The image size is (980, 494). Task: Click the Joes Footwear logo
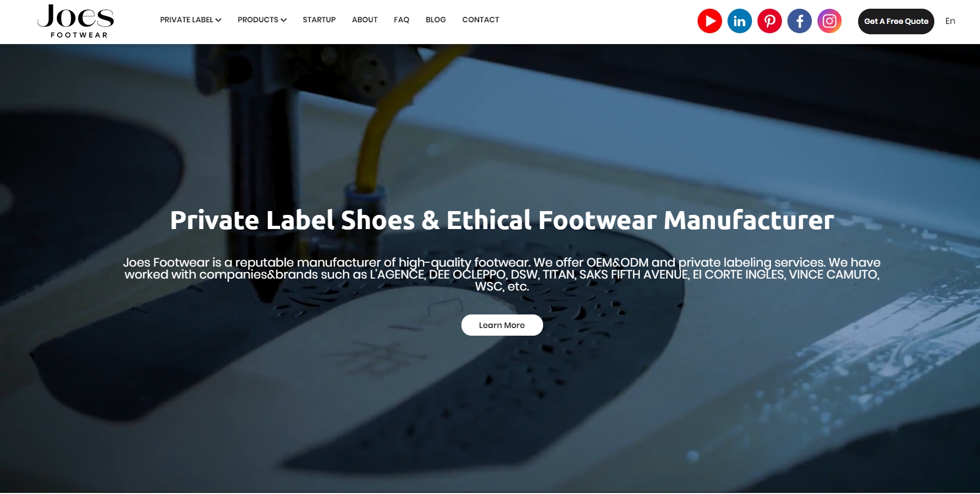76,21
